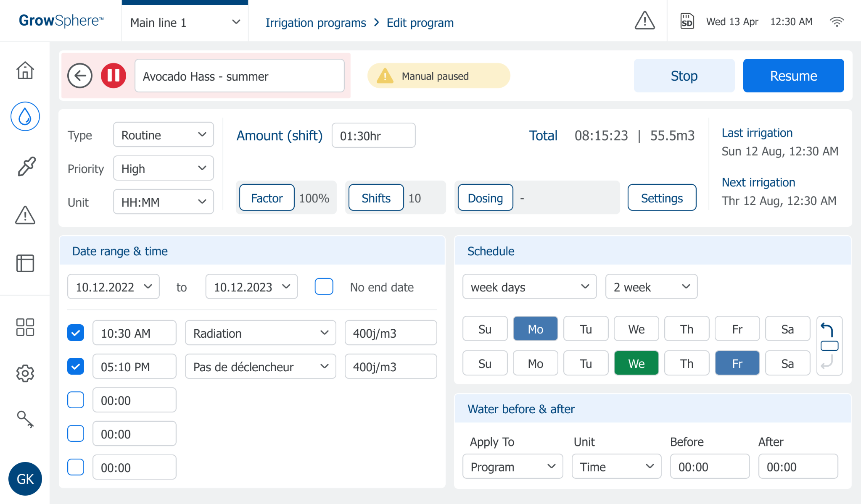Image resolution: width=861 pixels, height=504 pixels.
Task: Open the Priority dropdown showing High
Action: click(164, 168)
